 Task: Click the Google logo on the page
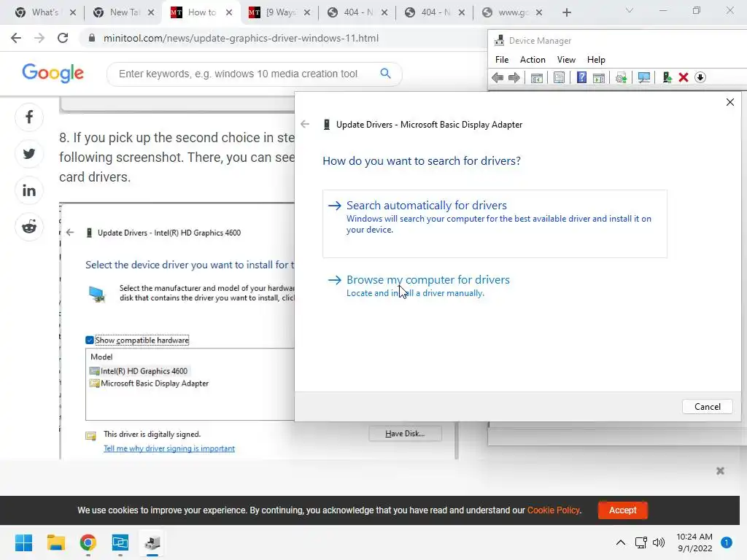point(53,73)
